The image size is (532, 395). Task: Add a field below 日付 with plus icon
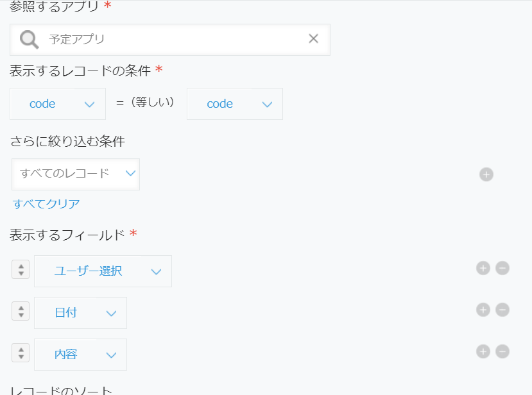click(483, 310)
